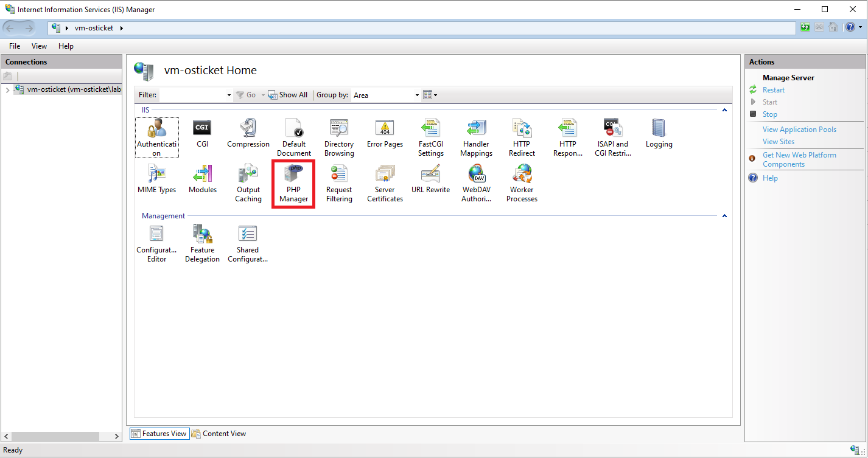Open Configuration Editor
Screen dimensions: 868x458
157,243
